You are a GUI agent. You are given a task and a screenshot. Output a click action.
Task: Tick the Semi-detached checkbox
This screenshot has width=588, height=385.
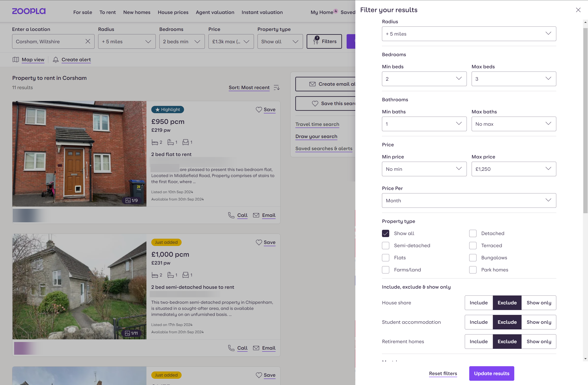pyautogui.click(x=385, y=245)
